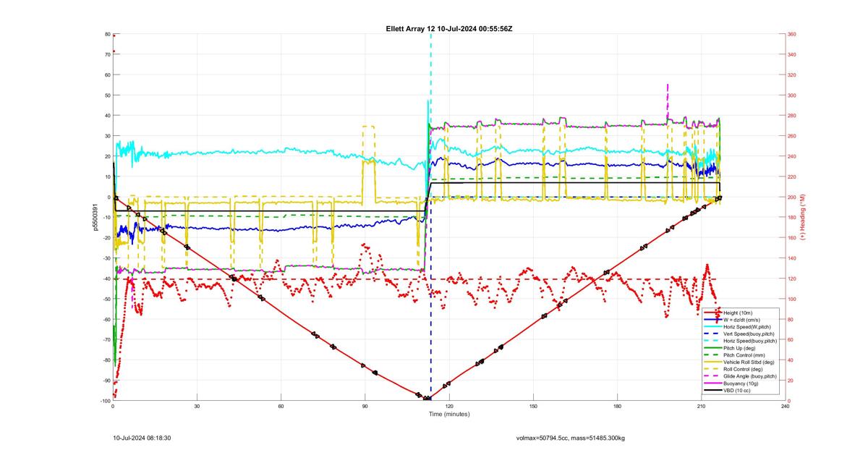Image resolution: width=868 pixels, height=450 pixels.
Task: Select the 'Time (minutes)' x-axis label
Action: [x=449, y=415]
